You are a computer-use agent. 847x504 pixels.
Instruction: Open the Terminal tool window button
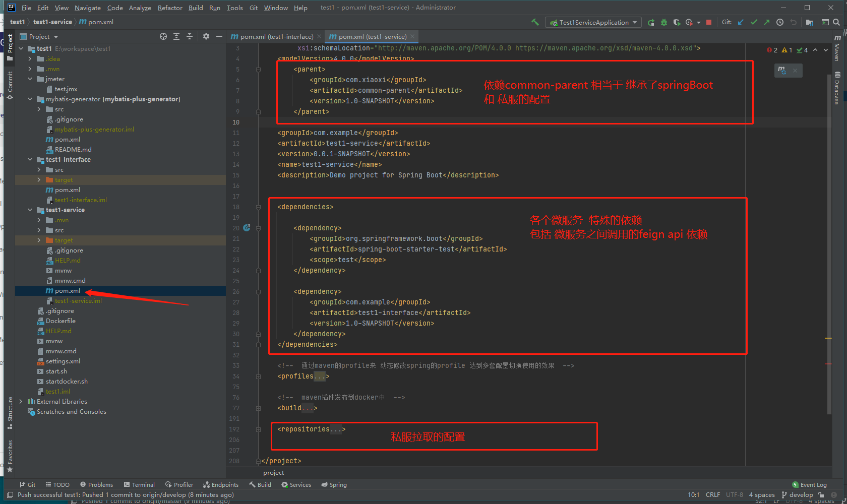coord(139,485)
